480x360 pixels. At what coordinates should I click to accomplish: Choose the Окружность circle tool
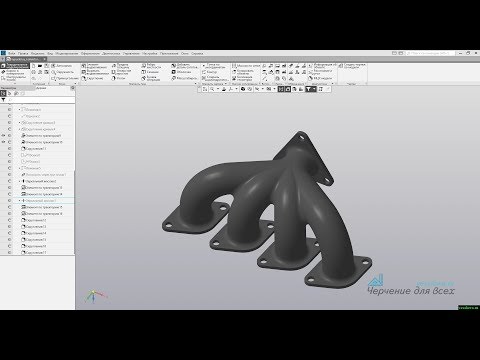[x=63, y=72]
